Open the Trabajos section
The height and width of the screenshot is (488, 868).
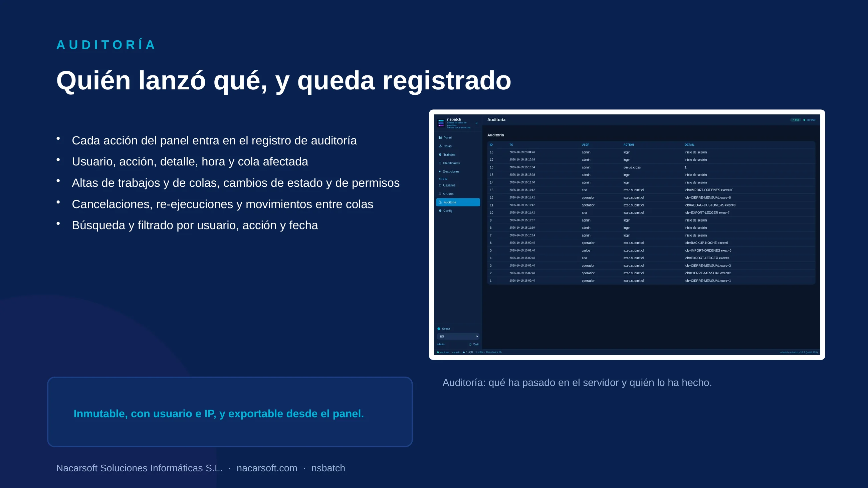(x=458, y=154)
